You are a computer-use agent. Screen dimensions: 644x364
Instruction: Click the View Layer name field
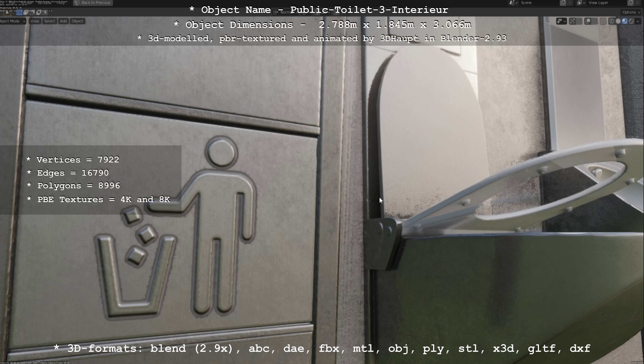(606, 3)
